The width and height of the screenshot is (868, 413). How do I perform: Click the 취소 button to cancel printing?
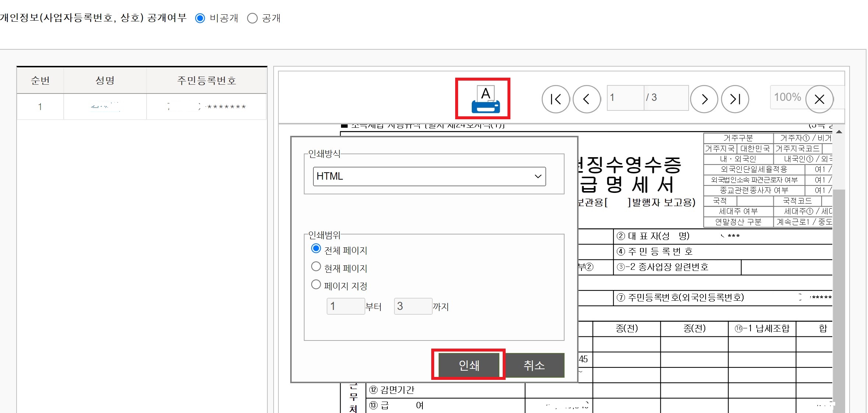coord(535,365)
